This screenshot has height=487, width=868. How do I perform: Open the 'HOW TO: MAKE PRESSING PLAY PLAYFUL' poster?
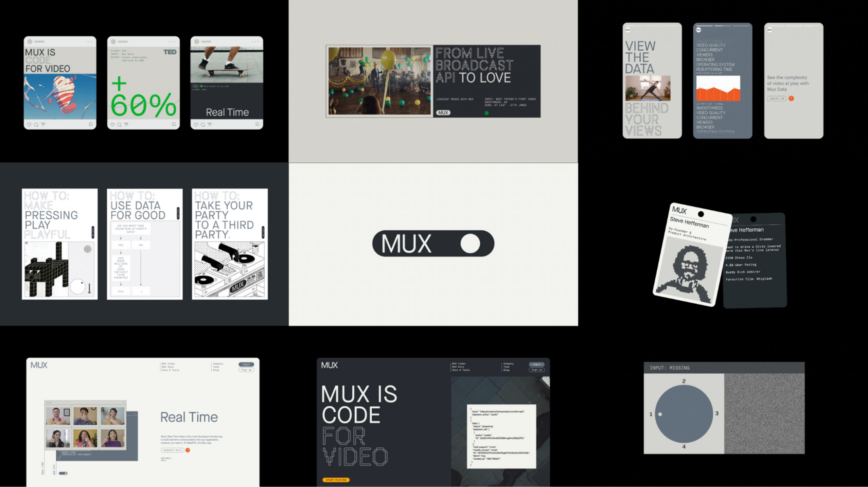point(60,244)
